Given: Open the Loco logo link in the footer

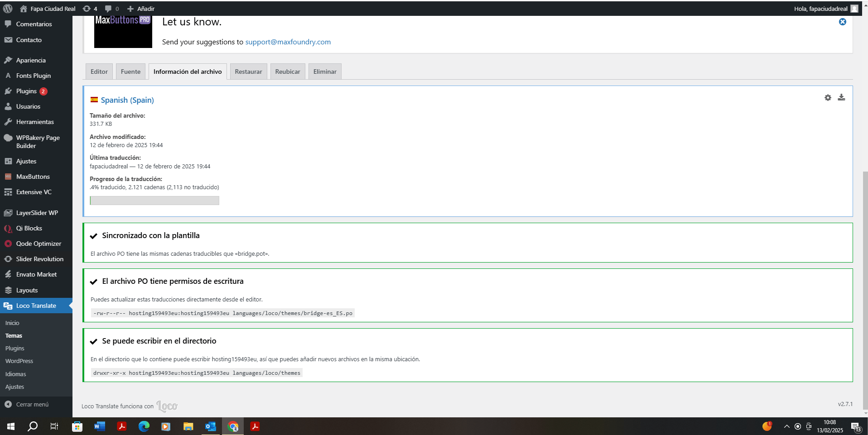Looking at the screenshot, I should (x=167, y=406).
